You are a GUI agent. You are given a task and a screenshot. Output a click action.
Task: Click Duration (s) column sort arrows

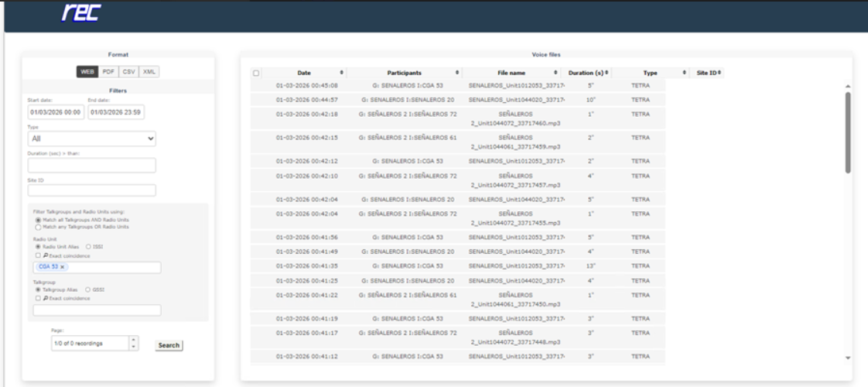point(607,73)
